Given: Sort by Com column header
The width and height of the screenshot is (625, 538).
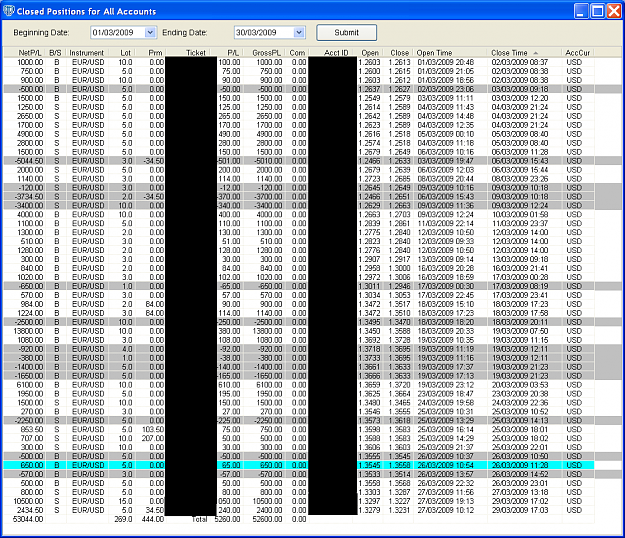Looking at the screenshot, I should click(297, 53).
